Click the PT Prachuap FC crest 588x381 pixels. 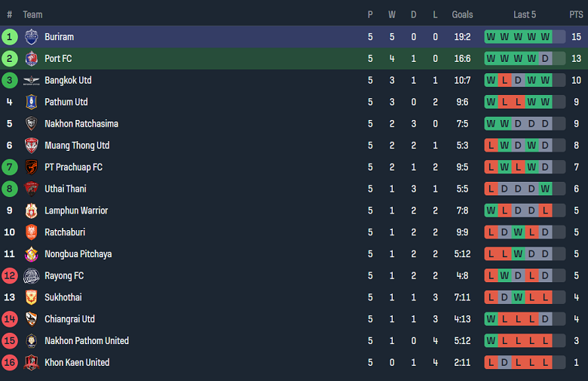click(x=31, y=167)
